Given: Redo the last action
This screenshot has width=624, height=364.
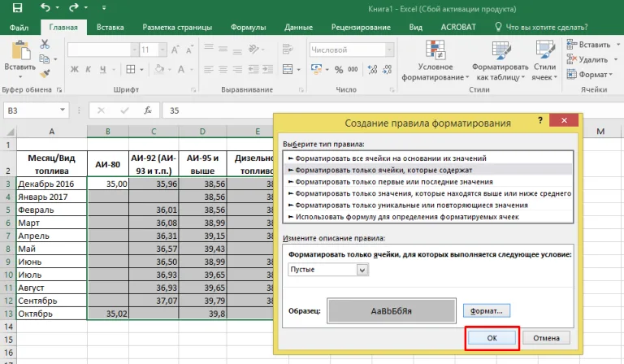Looking at the screenshot, I should click(74, 7).
